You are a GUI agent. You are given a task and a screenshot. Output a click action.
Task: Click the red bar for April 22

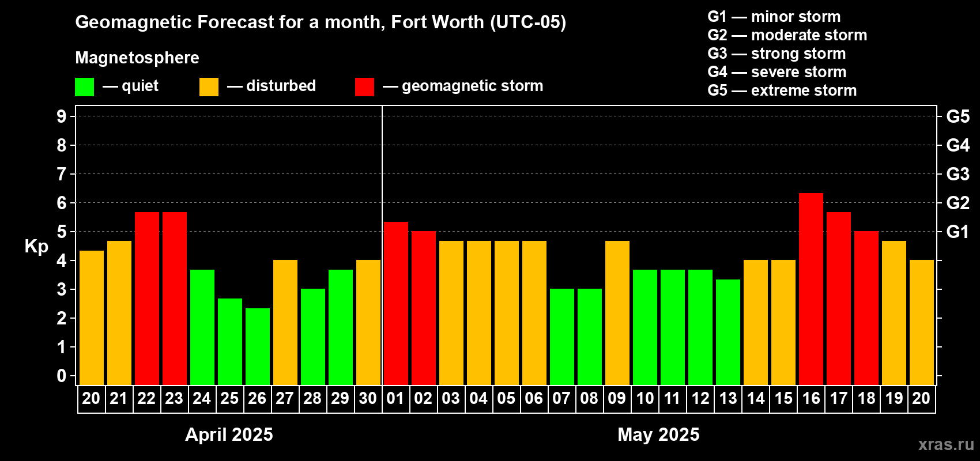coord(147,298)
